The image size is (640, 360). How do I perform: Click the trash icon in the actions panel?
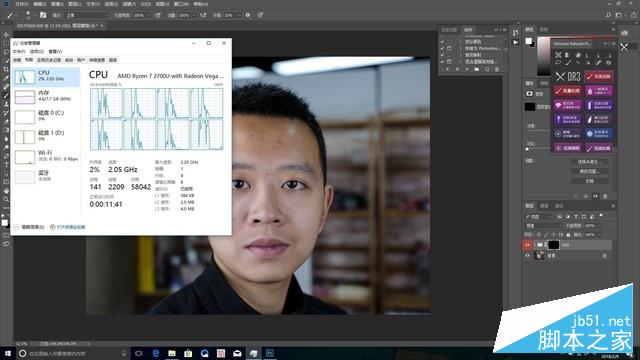[x=497, y=70]
